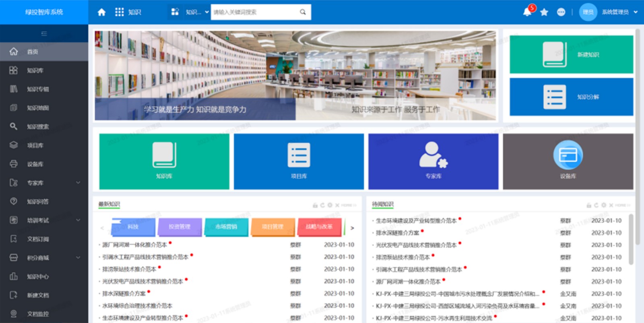Open the 源厂网河湖一体化推介范本 link in 最新知识
The height and width of the screenshot is (323, 644).
134,245
